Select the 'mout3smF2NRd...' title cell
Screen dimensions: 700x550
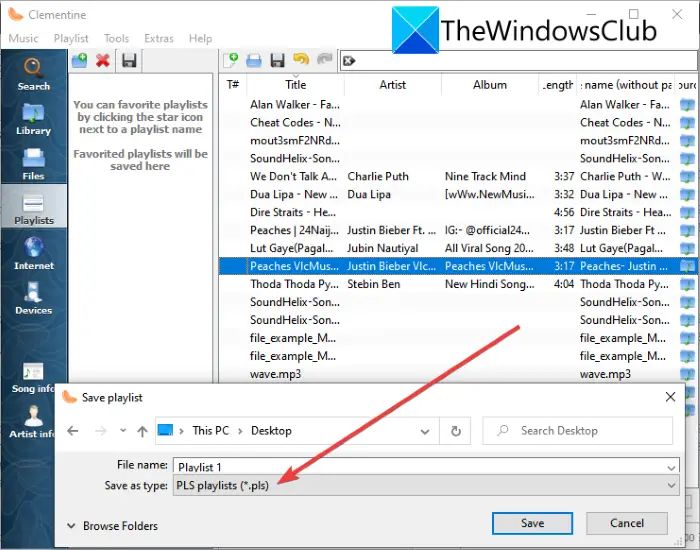click(x=295, y=141)
